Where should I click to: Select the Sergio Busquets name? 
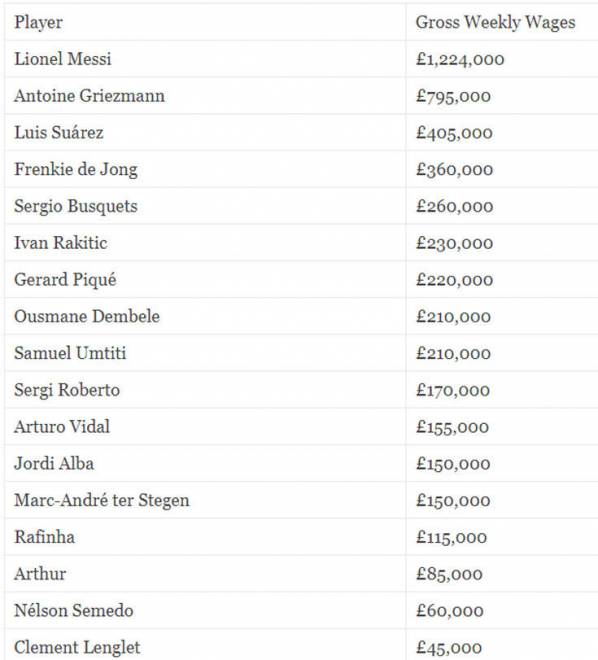76,206
